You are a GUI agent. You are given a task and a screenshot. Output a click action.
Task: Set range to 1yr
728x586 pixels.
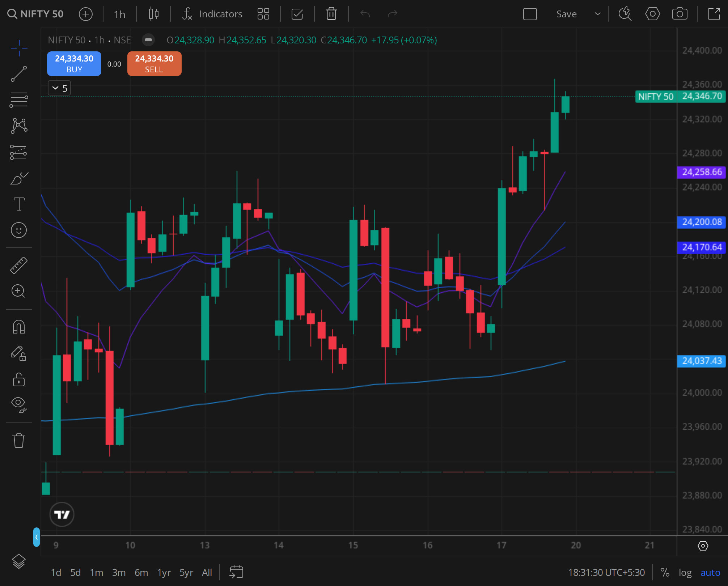click(x=164, y=573)
